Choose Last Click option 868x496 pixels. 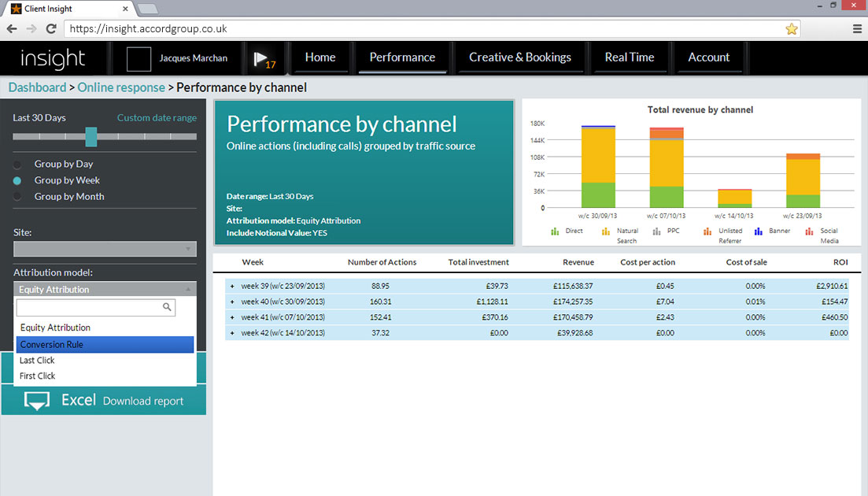pos(105,361)
